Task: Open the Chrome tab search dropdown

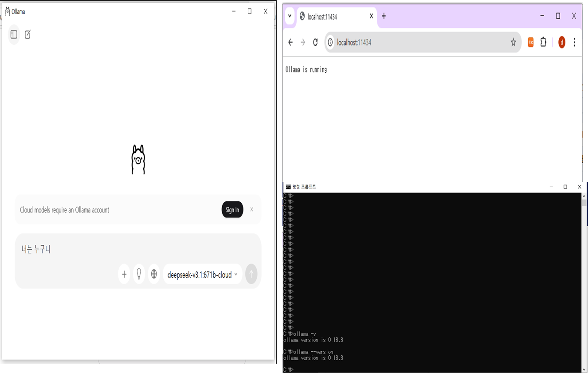Action: pos(290,16)
